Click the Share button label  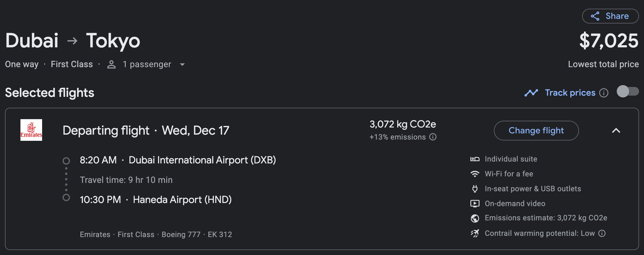point(617,16)
